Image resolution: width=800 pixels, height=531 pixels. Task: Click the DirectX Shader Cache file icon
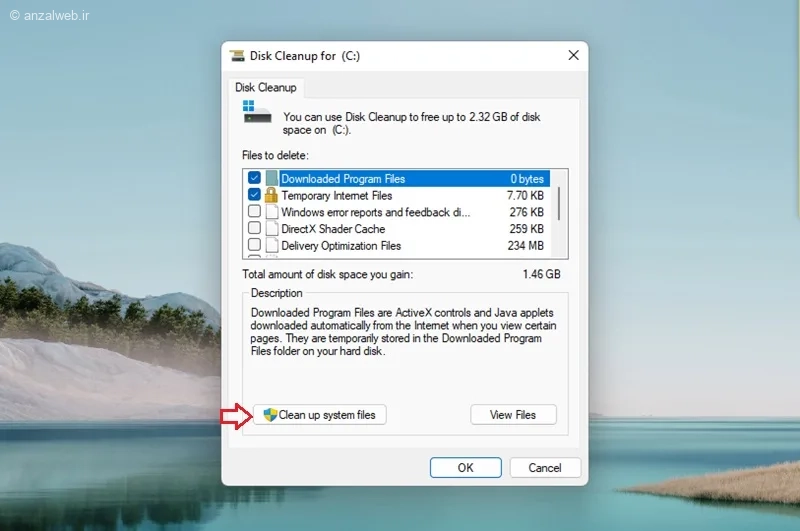(272, 228)
